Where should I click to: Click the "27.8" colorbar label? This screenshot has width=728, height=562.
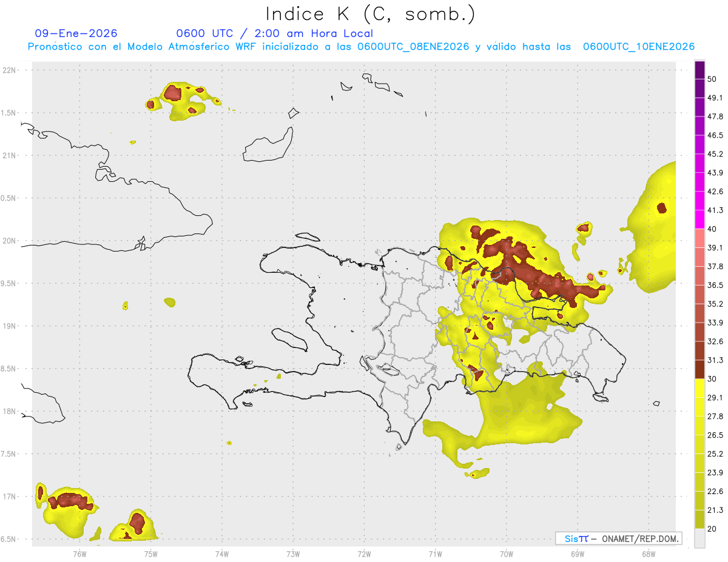point(715,416)
